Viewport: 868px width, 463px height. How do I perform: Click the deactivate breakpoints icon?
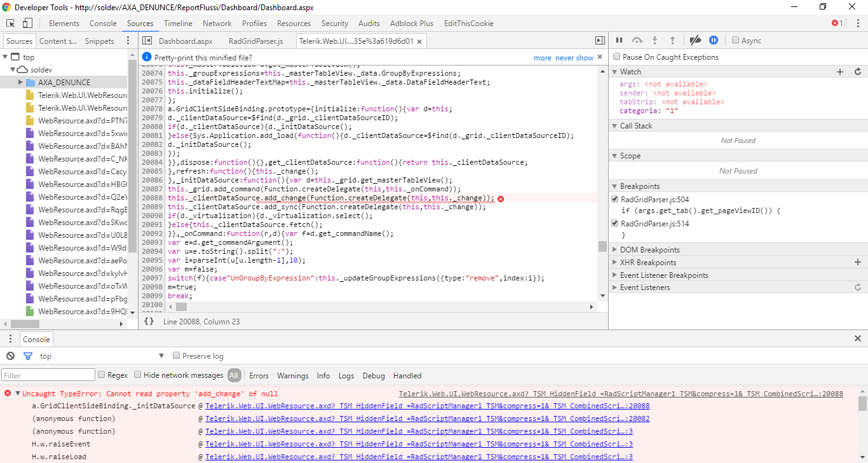click(695, 40)
